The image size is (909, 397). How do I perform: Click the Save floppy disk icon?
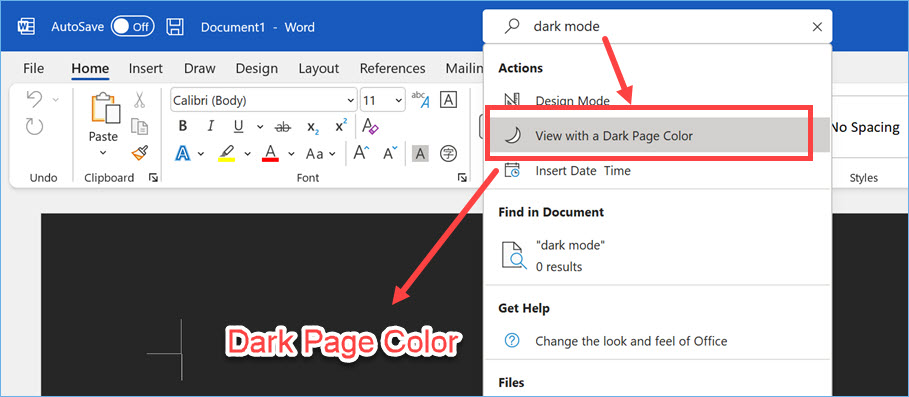(175, 27)
